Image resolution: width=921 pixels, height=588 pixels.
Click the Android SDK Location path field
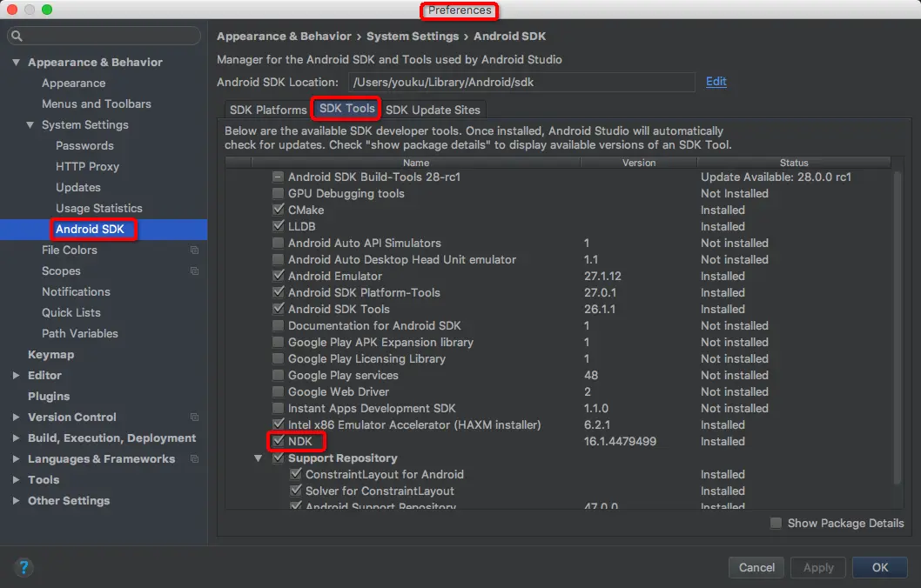click(521, 82)
